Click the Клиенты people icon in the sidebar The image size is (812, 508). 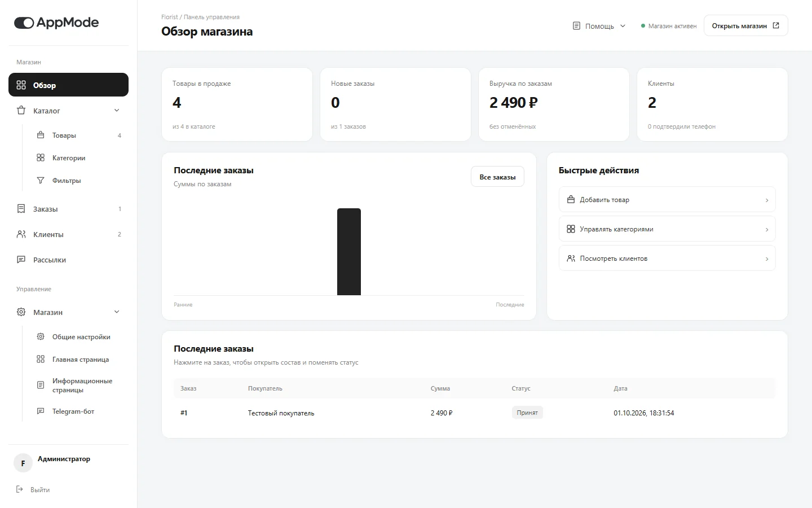click(x=21, y=234)
